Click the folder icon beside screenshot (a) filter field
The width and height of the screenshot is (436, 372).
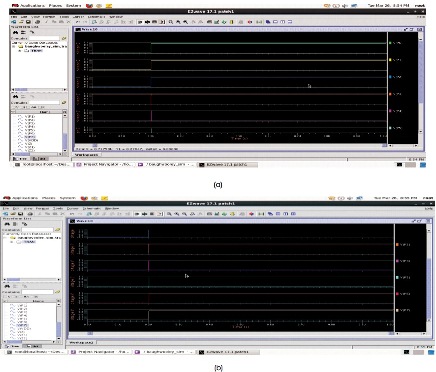point(64,38)
